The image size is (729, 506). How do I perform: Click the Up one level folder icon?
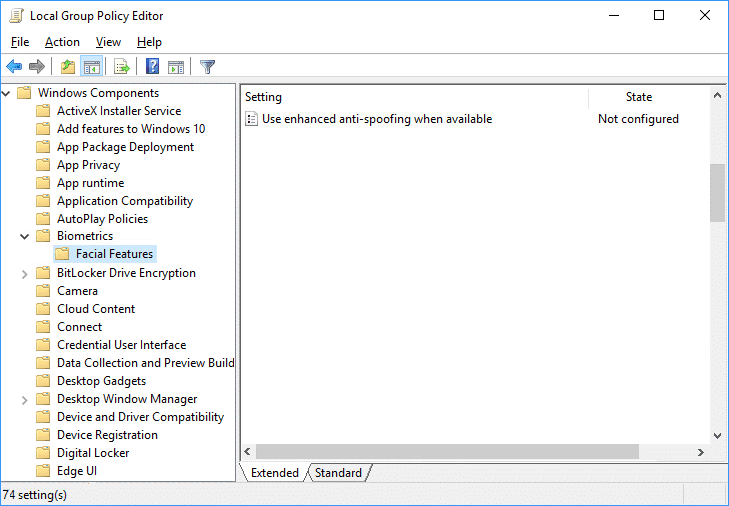point(68,67)
